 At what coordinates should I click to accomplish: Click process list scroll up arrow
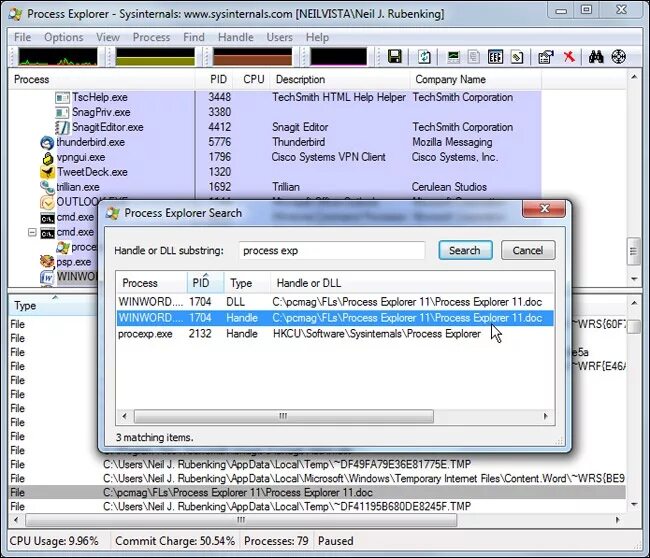(634, 77)
